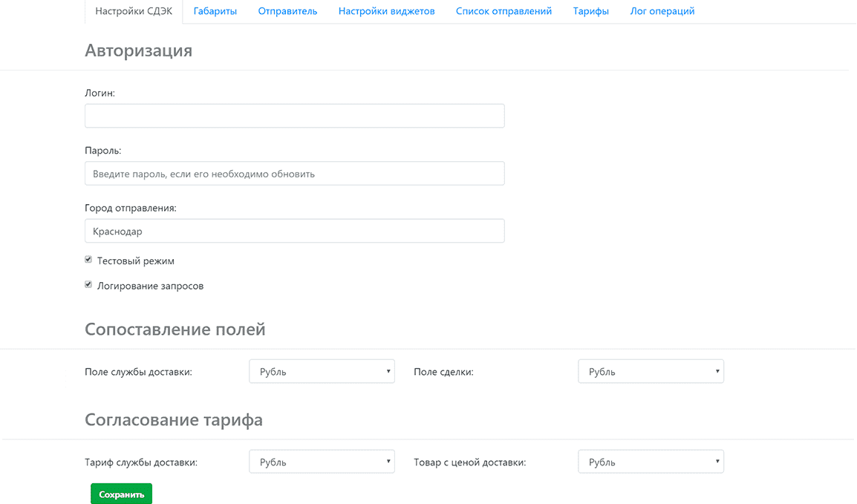This screenshot has height=504, width=857.
Task: Disable the Тестовый режим checkbox
Action: [88, 260]
